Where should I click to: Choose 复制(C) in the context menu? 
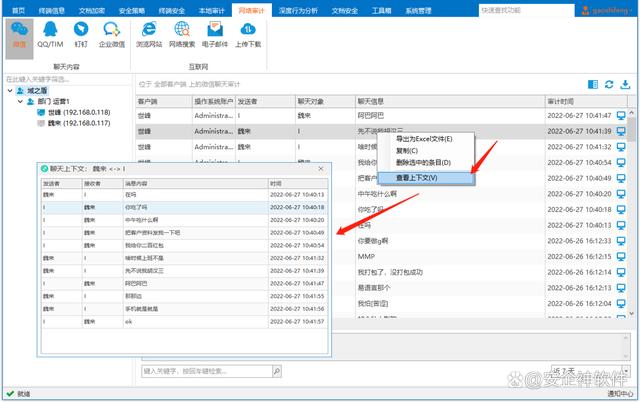(x=426, y=151)
